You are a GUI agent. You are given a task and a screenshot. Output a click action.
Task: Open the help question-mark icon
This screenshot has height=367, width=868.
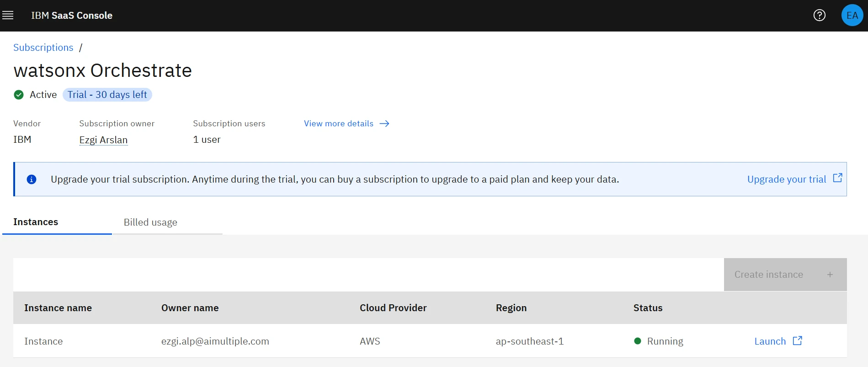[820, 16]
